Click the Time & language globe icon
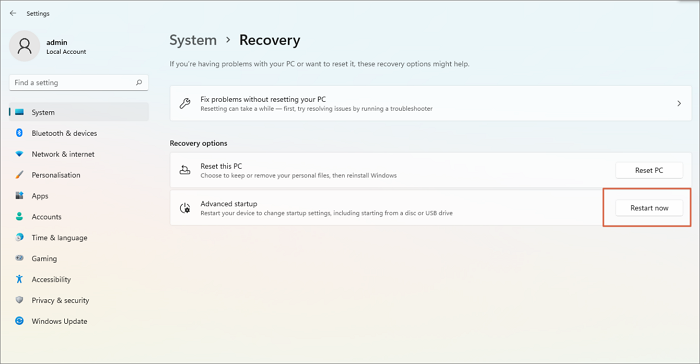Viewport: 700px width, 364px height. (19, 237)
